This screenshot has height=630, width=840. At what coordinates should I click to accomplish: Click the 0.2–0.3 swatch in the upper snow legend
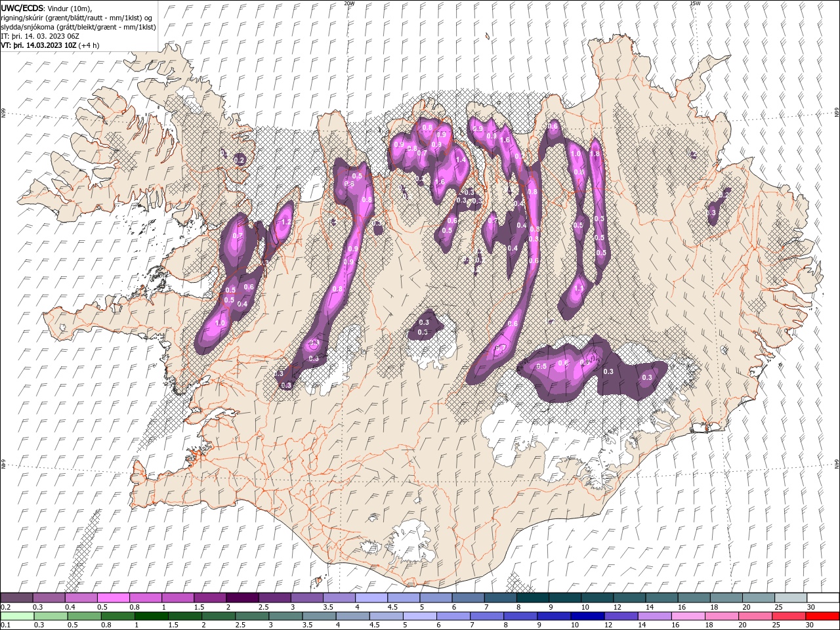pos(17,598)
